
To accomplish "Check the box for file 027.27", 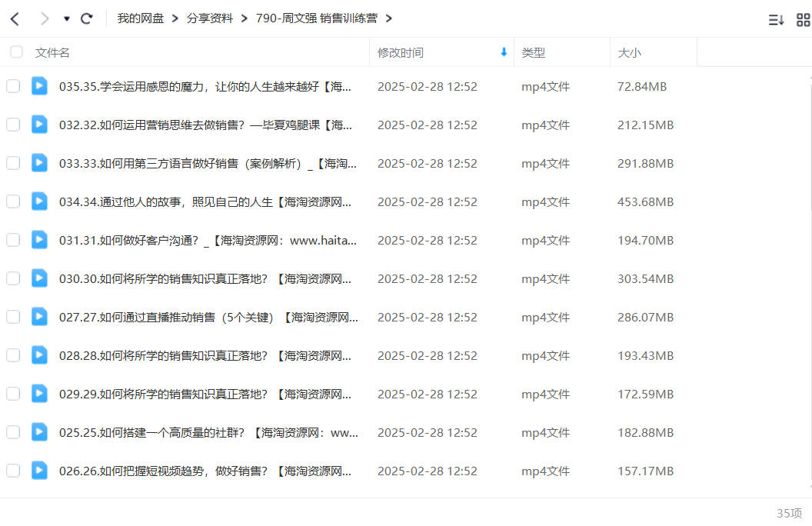I will coord(13,317).
